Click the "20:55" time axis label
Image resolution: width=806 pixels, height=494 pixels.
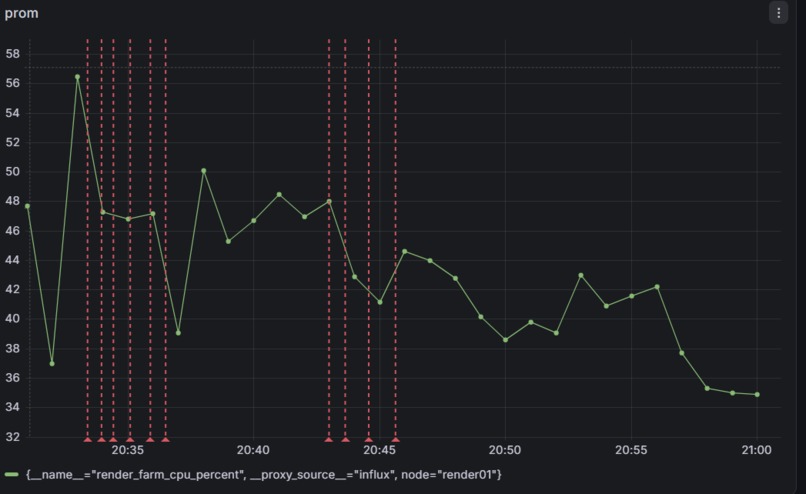point(631,450)
